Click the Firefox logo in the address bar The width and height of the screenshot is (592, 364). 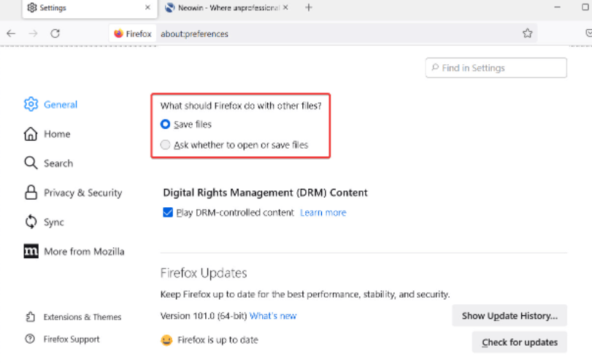pos(120,34)
